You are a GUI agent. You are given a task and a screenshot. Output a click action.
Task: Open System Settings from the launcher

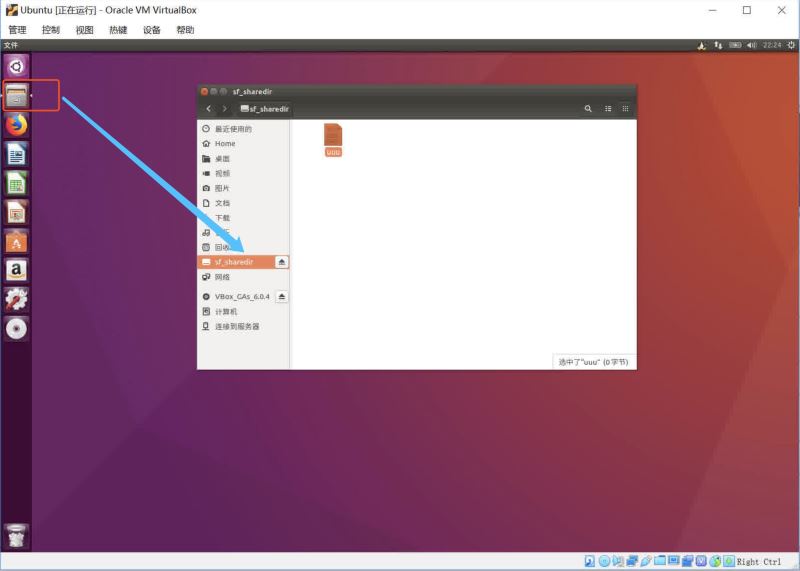(x=16, y=299)
